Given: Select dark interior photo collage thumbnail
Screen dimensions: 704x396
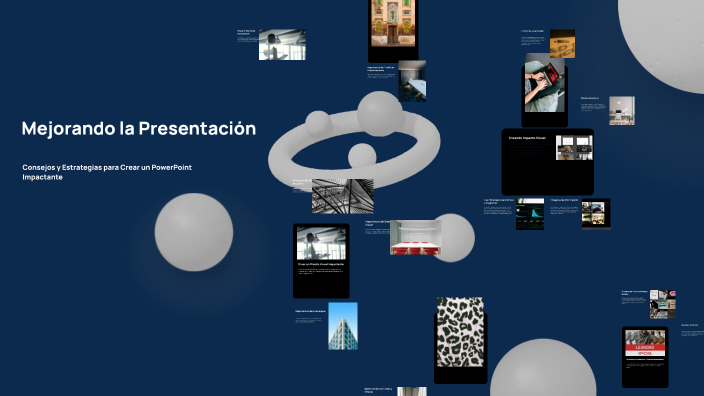Looking at the screenshot, I should click(596, 214).
